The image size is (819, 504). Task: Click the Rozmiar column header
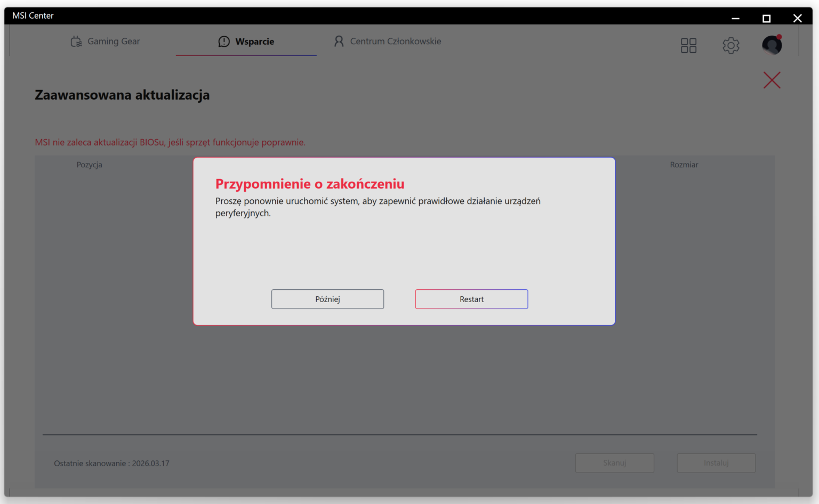tap(684, 165)
